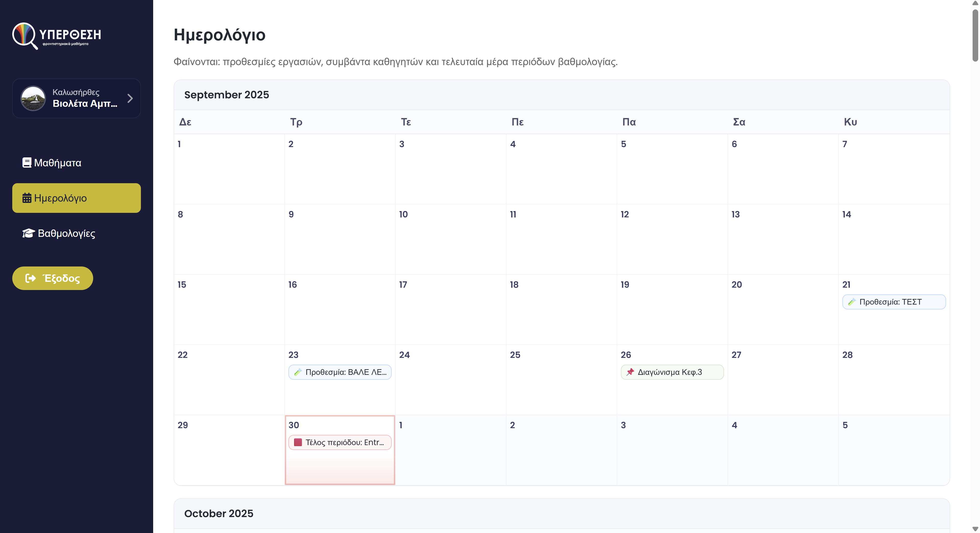Click the red square on Τέλος περιόδου event
This screenshot has width=980, height=533.
point(298,442)
